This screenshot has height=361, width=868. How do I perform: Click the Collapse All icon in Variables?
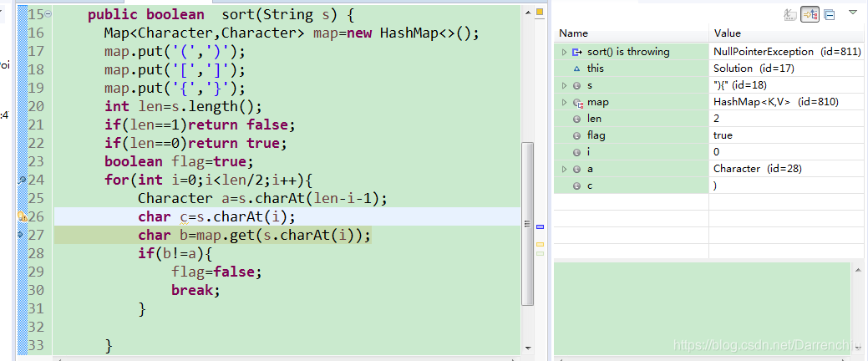click(830, 15)
